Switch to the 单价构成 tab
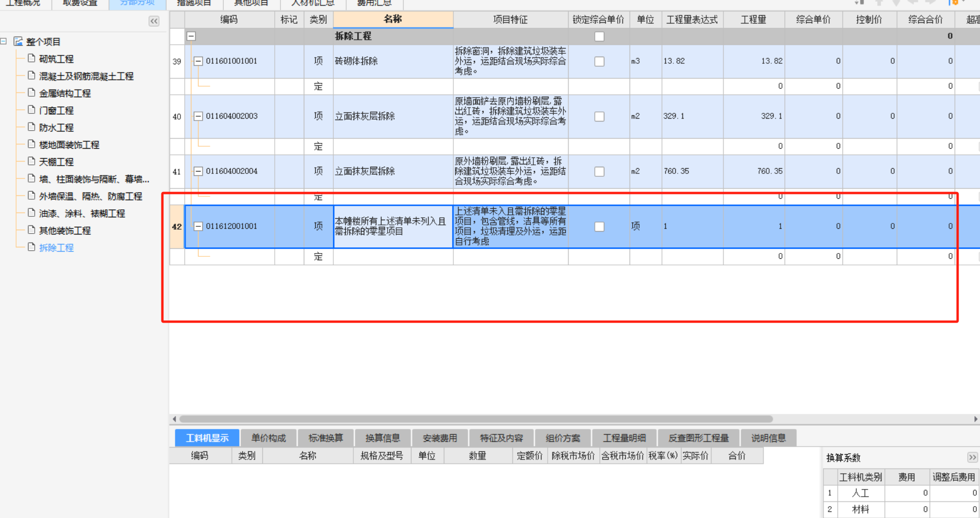This screenshot has height=518, width=980. (x=269, y=438)
